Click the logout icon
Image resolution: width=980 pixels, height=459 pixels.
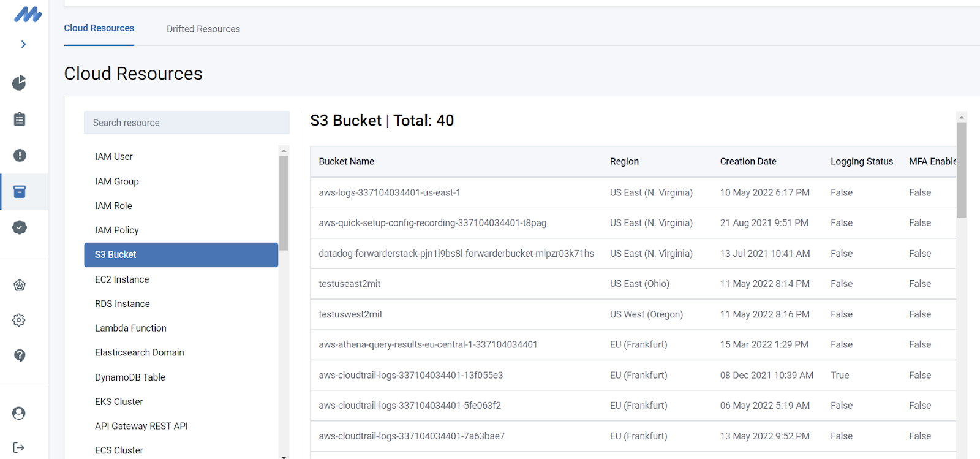click(19, 447)
